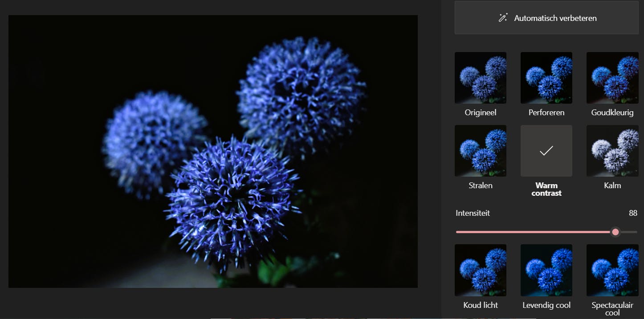Choose the Goudkleurig filter thumbnail
644x319 pixels.
click(612, 78)
